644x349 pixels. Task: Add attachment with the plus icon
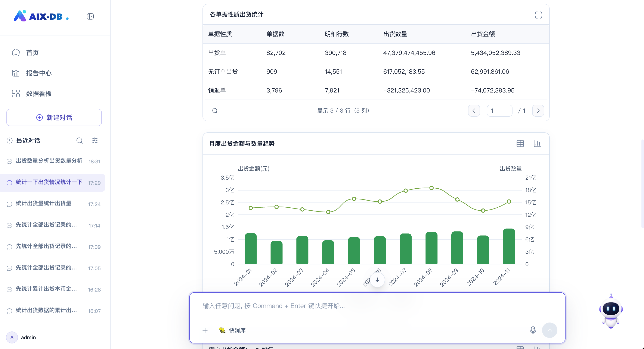[x=205, y=330]
